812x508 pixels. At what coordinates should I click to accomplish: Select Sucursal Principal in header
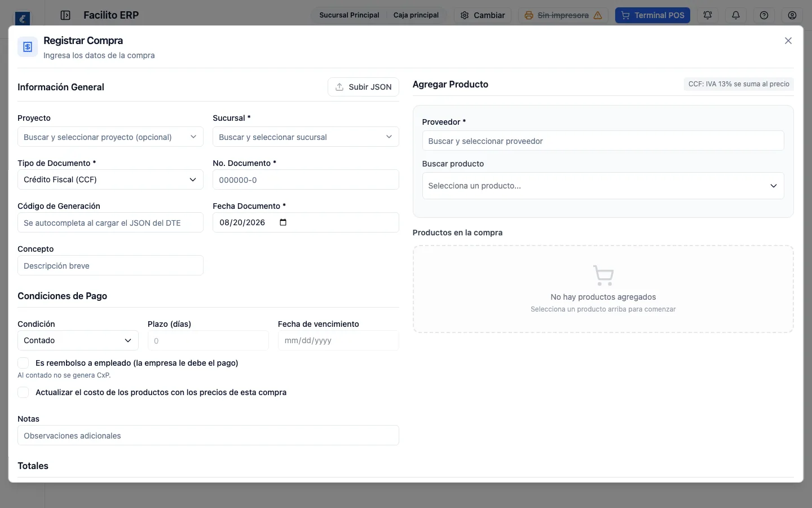click(349, 15)
